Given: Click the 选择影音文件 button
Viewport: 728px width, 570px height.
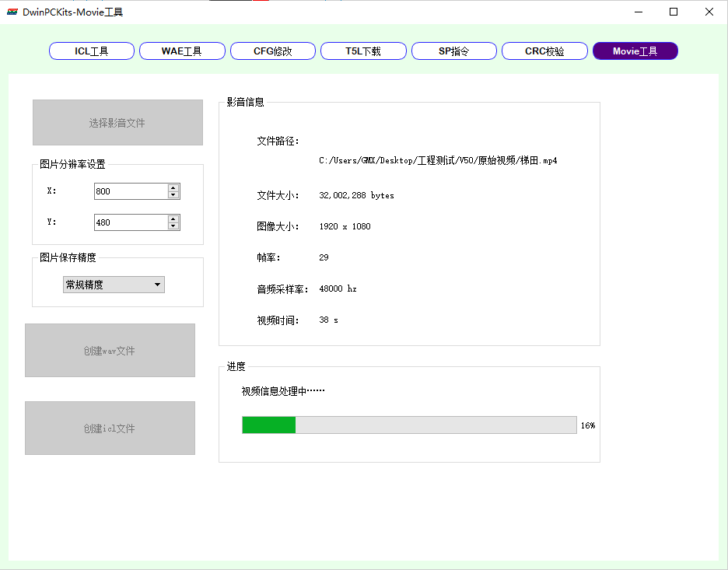Looking at the screenshot, I should (117, 122).
